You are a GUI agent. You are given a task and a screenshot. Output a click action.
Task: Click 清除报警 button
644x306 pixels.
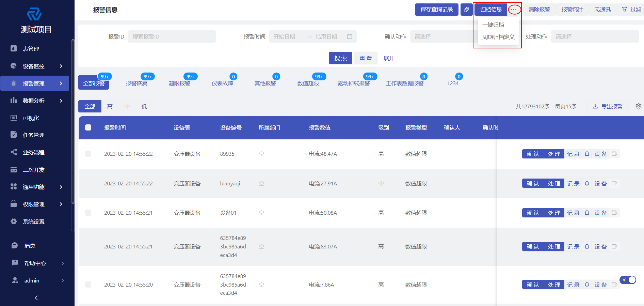[x=539, y=10]
